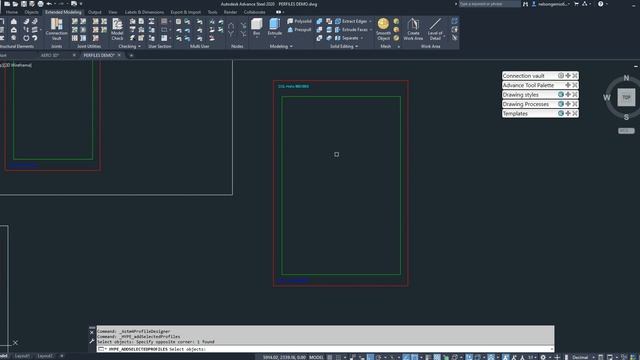Close the Templates palette bar
640x360 pixels.
(x=575, y=113)
